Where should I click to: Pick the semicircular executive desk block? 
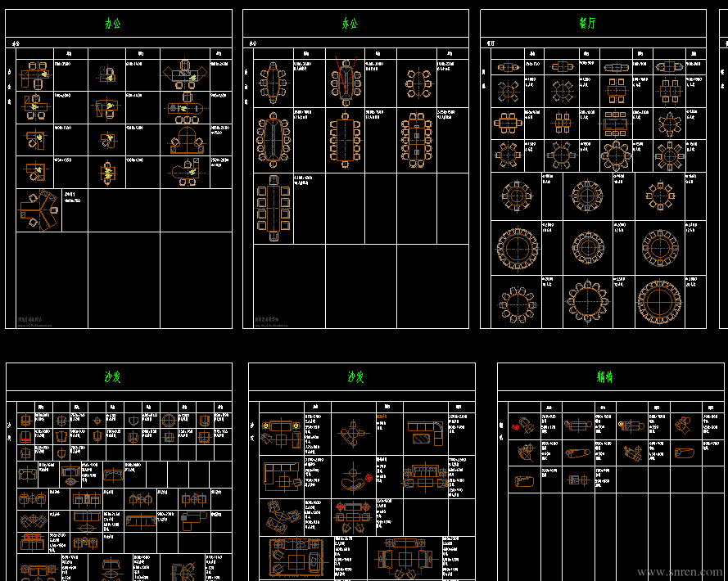(187, 140)
